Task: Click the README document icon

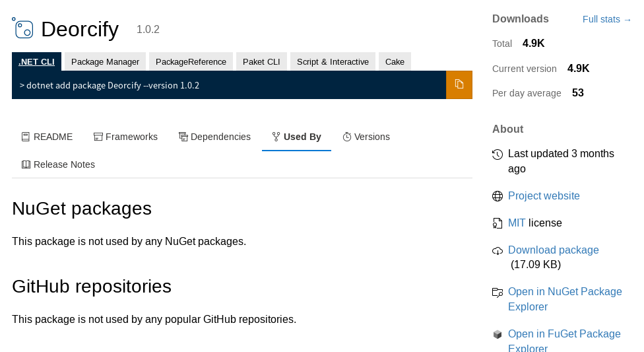Action: pyautogui.click(x=26, y=137)
